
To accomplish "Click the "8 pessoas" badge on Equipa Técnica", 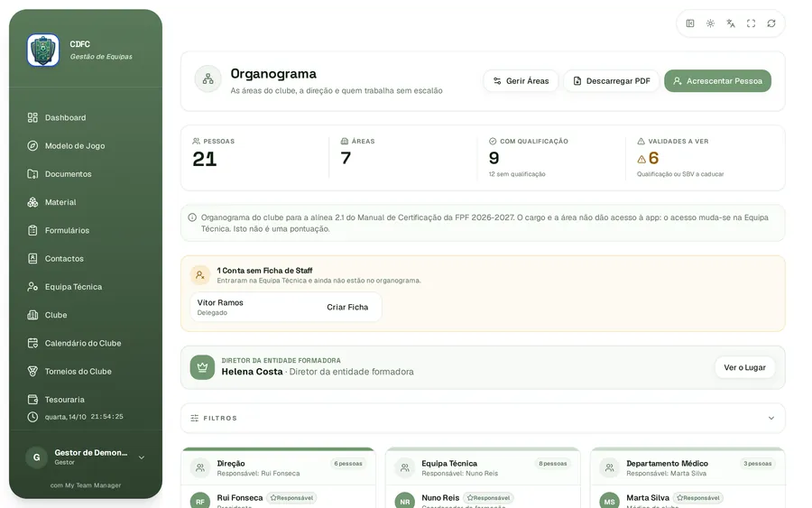I will click(x=552, y=464).
